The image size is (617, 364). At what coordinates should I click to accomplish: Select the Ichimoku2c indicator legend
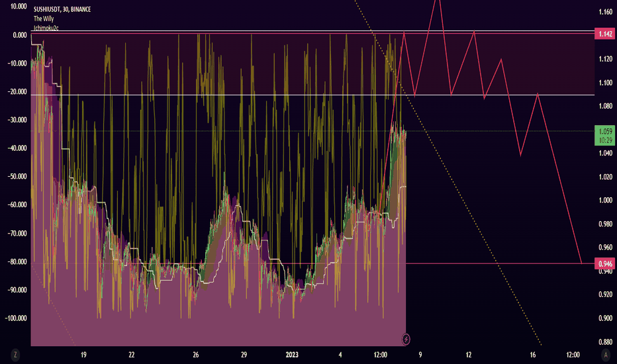tap(46, 28)
